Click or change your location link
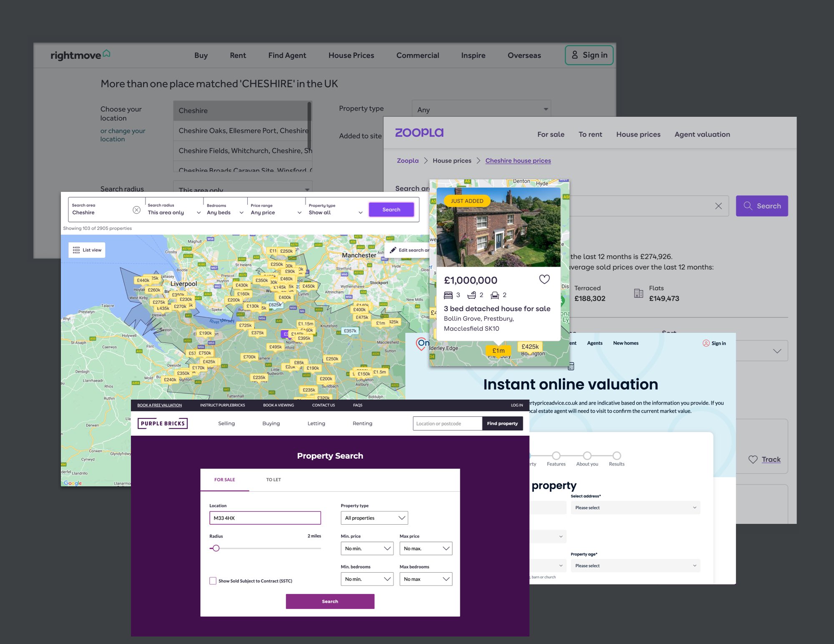834x644 pixels. [123, 135]
